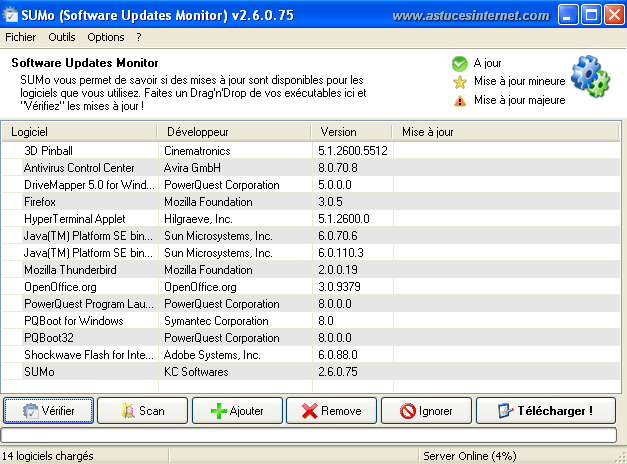Close the SUMo window

(x=615, y=15)
